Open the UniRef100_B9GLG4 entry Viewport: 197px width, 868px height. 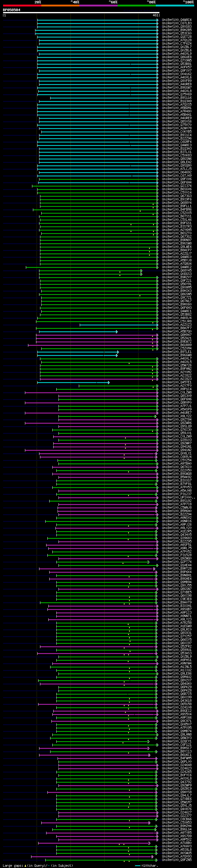point(176,829)
